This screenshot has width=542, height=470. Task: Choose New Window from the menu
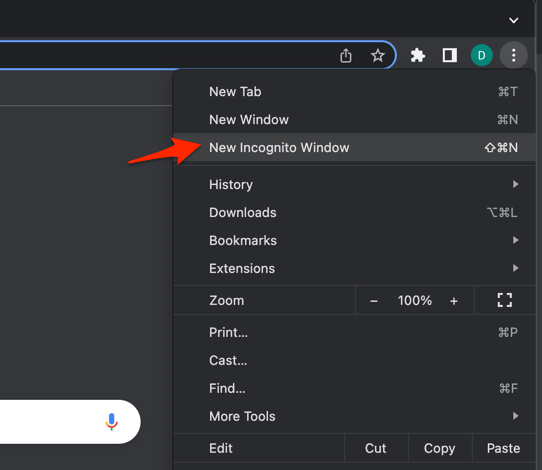pyautogui.click(x=354, y=120)
